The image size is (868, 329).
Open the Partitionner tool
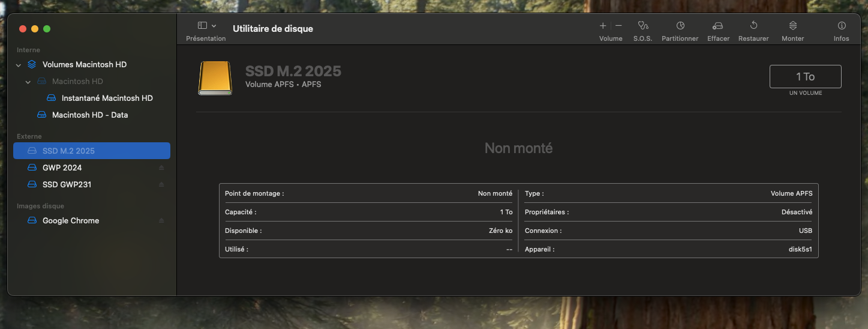click(x=680, y=26)
